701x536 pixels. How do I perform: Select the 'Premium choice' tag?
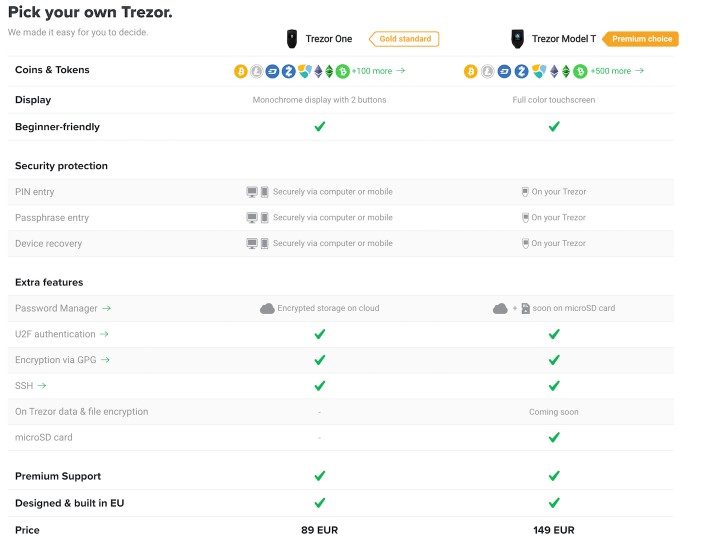coord(641,39)
